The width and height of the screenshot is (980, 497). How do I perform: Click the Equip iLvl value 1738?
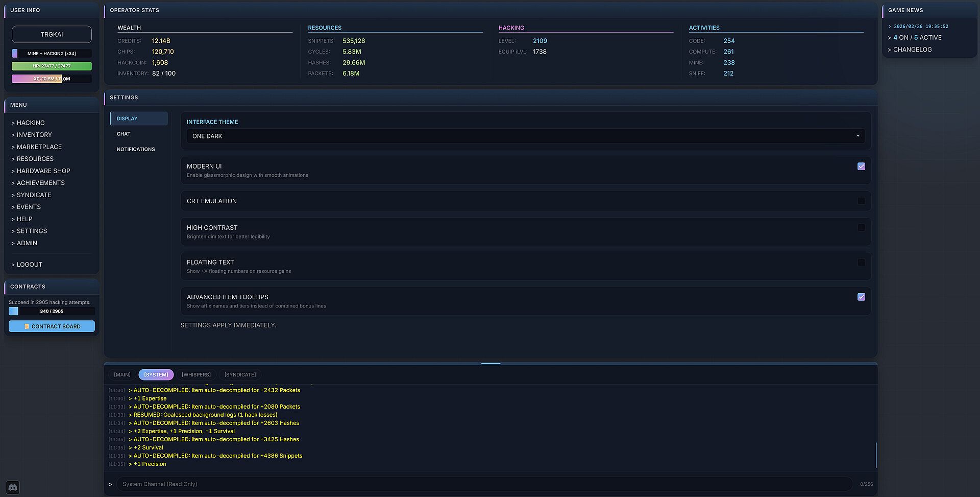tap(540, 52)
